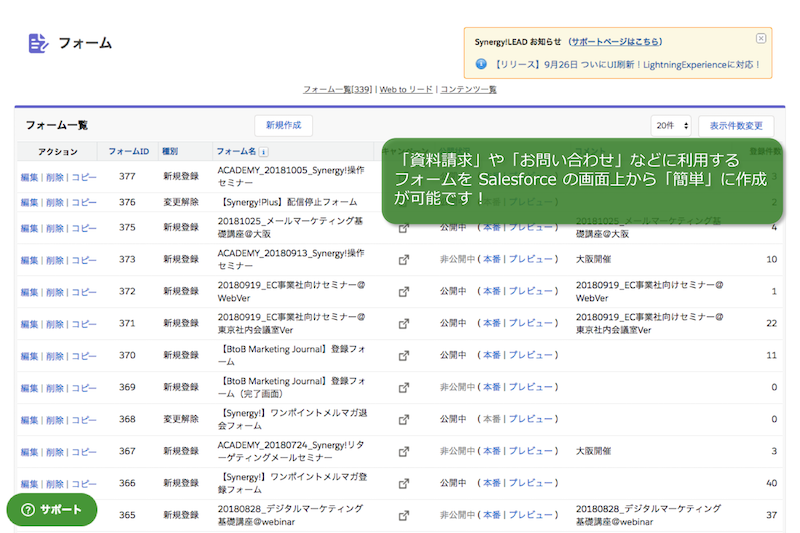The image size is (800, 533).
Task: Select the release announcement text in banner
Action: (628, 65)
